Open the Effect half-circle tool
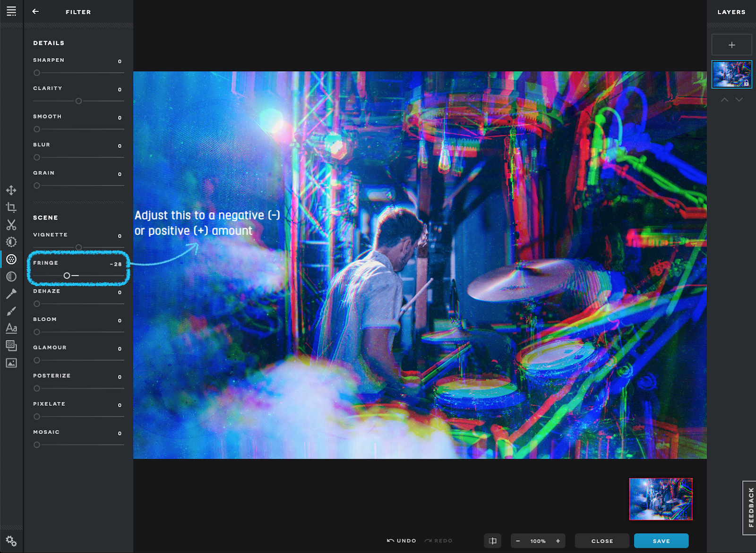756x553 pixels. tap(11, 276)
